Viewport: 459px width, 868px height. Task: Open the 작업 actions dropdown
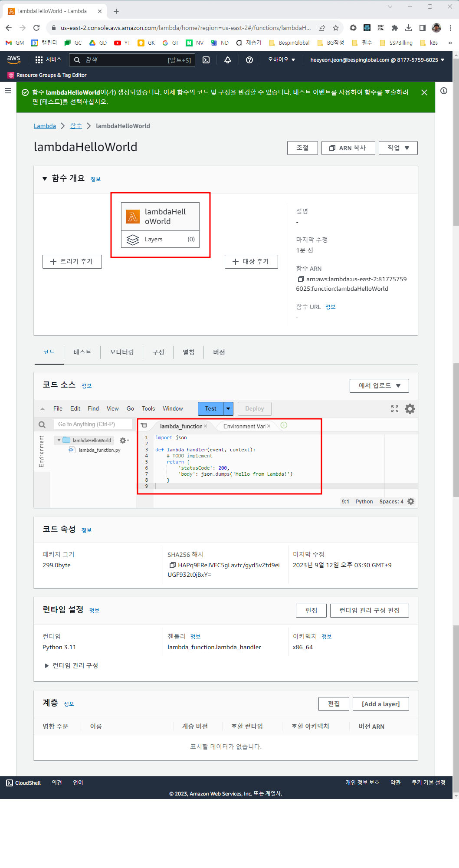pos(398,148)
